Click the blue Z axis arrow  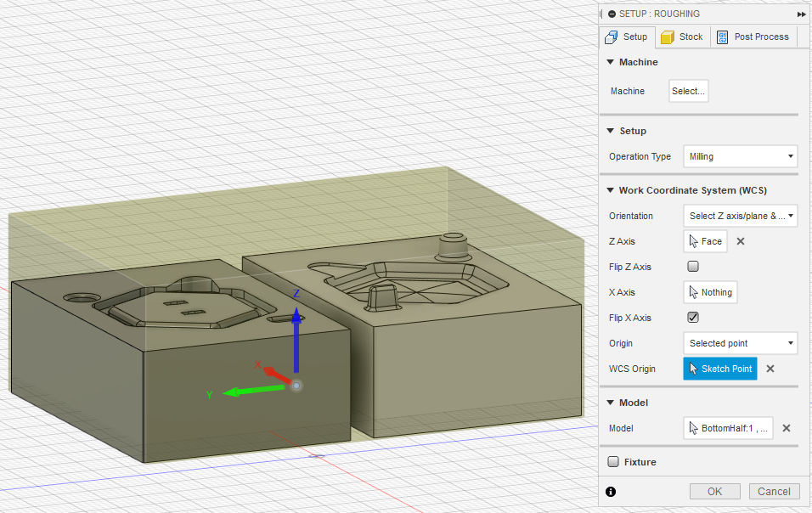(x=296, y=339)
